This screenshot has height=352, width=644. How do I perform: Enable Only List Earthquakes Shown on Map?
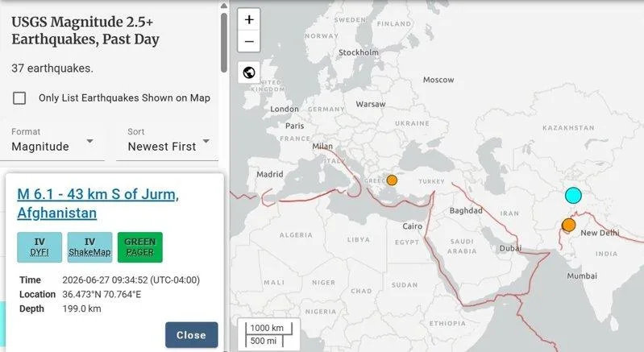pos(19,98)
